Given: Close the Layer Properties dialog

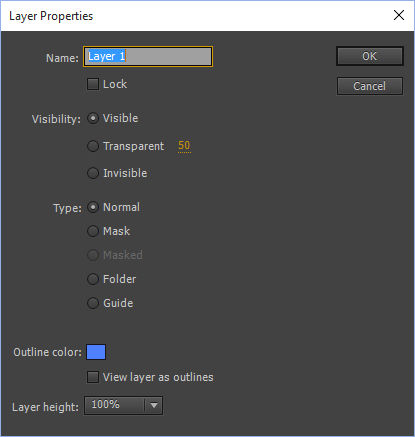Looking at the screenshot, I should (399, 15).
